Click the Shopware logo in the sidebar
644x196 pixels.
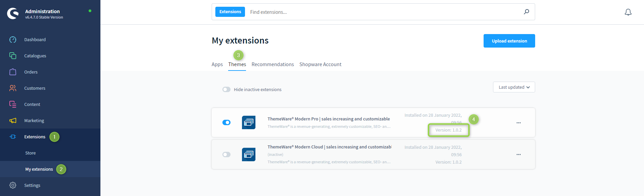pos(13,13)
